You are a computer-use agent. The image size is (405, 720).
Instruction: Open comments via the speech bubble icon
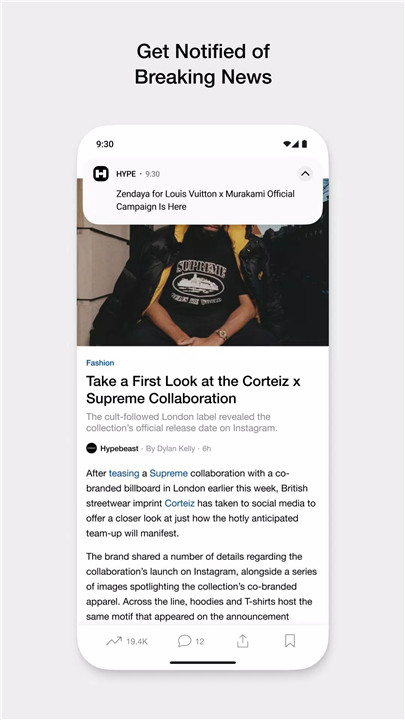(184, 641)
